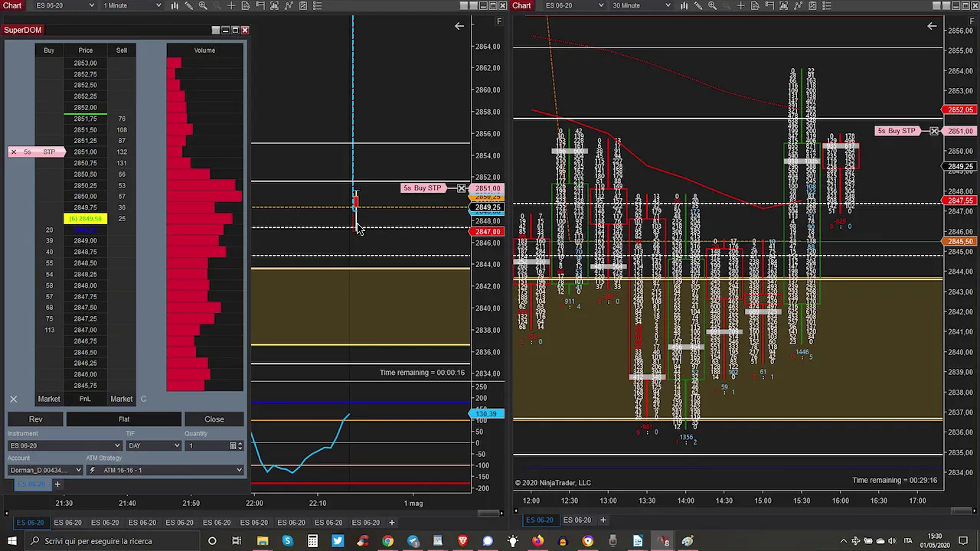Click price row 2851,00 in SuperDOM ladder

pyautogui.click(x=85, y=152)
